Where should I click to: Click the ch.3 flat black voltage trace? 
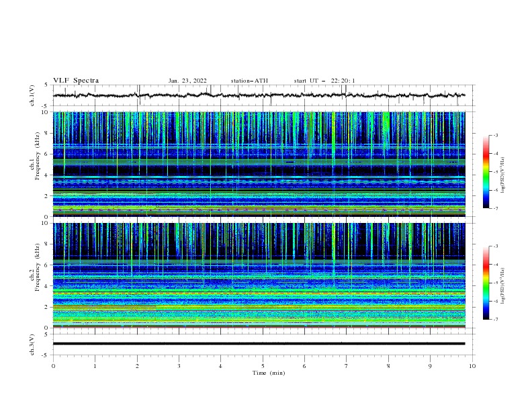tap(259, 344)
